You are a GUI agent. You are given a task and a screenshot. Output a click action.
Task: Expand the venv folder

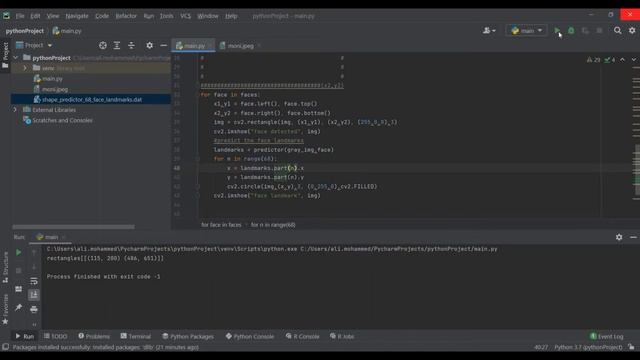point(25,68)
